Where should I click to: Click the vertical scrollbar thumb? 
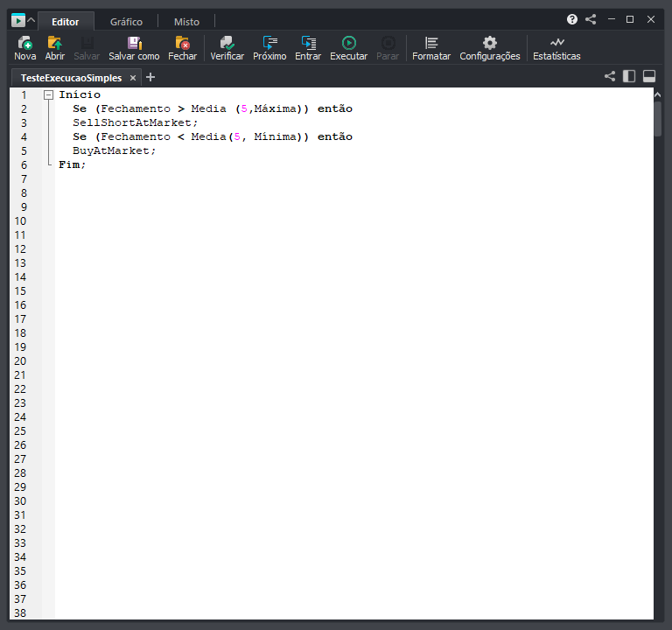point(657,119)
